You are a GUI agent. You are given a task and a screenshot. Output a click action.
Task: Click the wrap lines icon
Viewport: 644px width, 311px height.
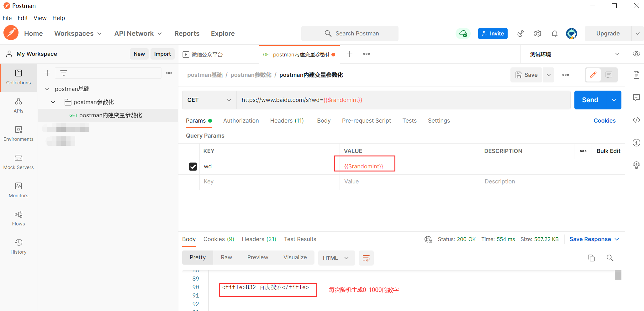pos(366,258)
